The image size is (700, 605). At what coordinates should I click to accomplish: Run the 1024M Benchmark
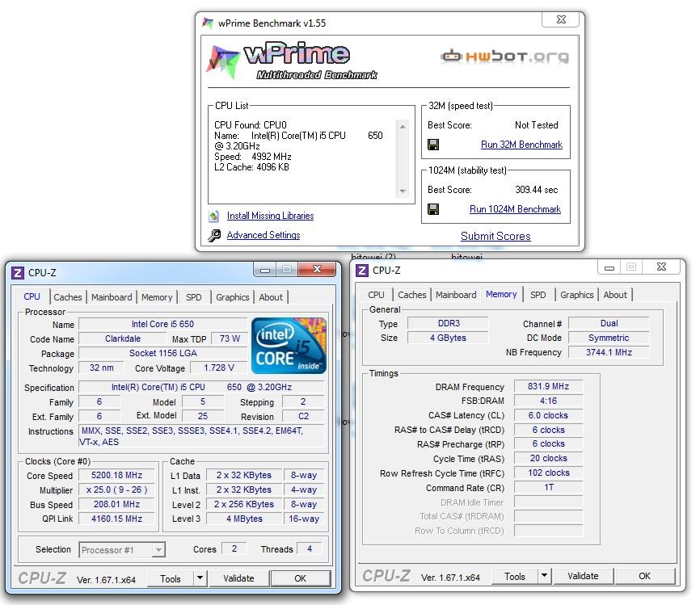coord(515,209)
